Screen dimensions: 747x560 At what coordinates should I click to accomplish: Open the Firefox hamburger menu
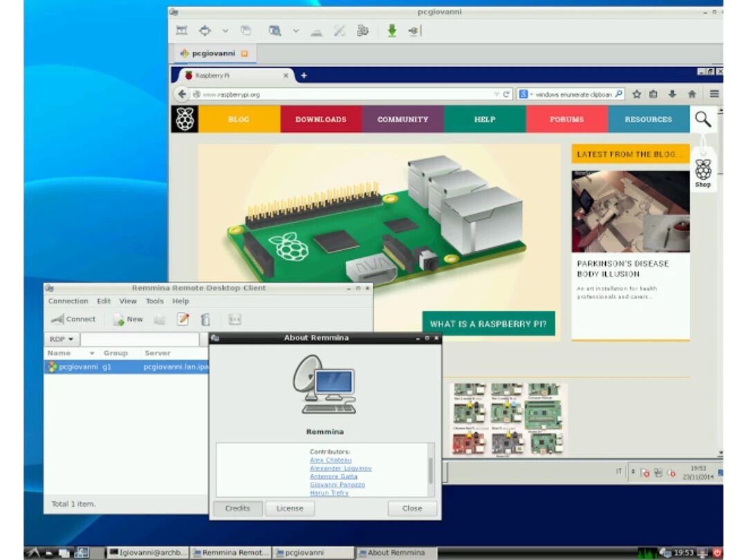(x=714, y=94)
